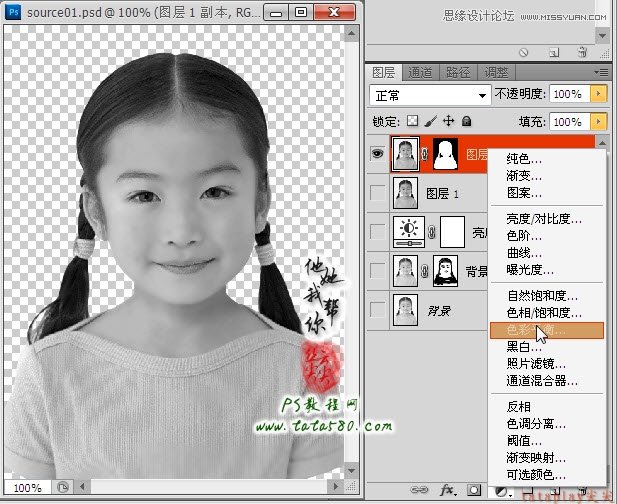Click canvas horizontal scroll right arrow

335,487
